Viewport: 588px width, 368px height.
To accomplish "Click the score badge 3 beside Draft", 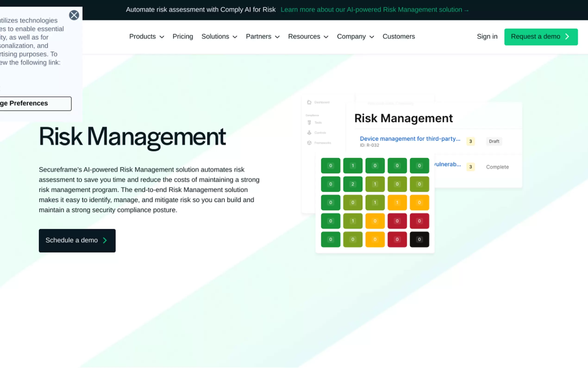I will click(x=471, y=141).
